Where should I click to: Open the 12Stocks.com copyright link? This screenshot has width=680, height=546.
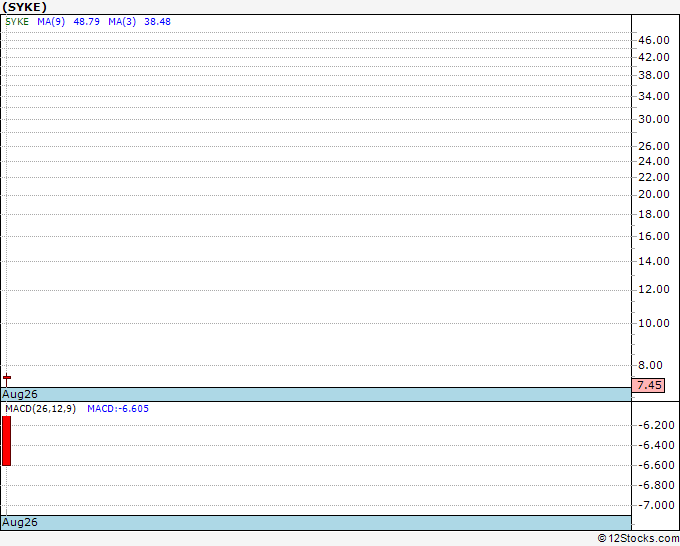point(638,539)
